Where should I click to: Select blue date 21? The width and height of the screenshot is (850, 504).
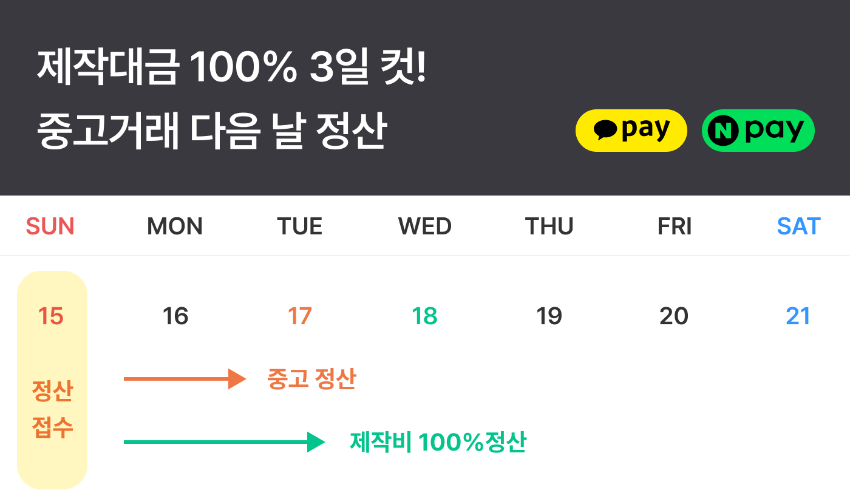click(x=798, y=316)
